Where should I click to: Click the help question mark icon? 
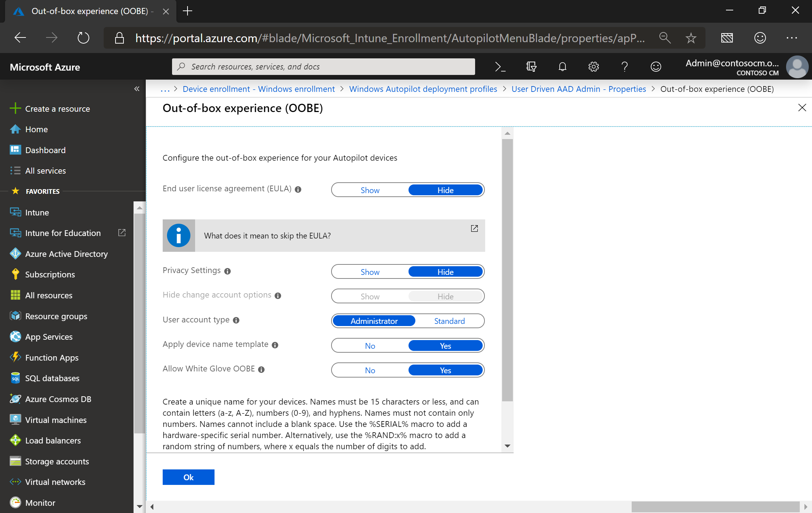[624, 67]
